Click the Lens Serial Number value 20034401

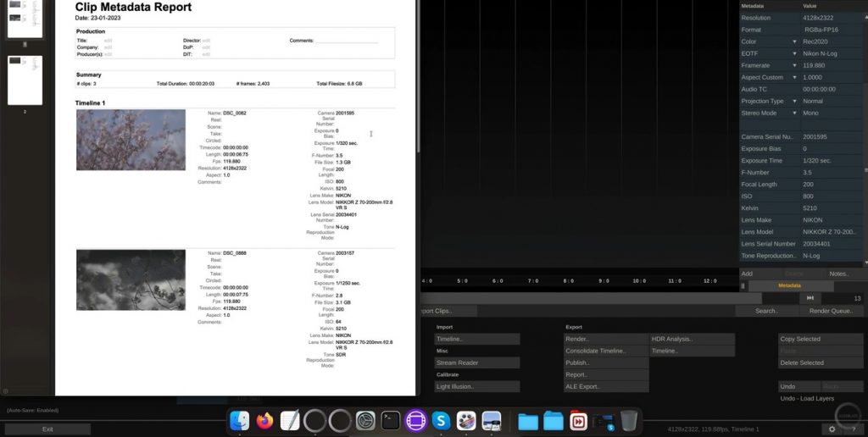816,244
